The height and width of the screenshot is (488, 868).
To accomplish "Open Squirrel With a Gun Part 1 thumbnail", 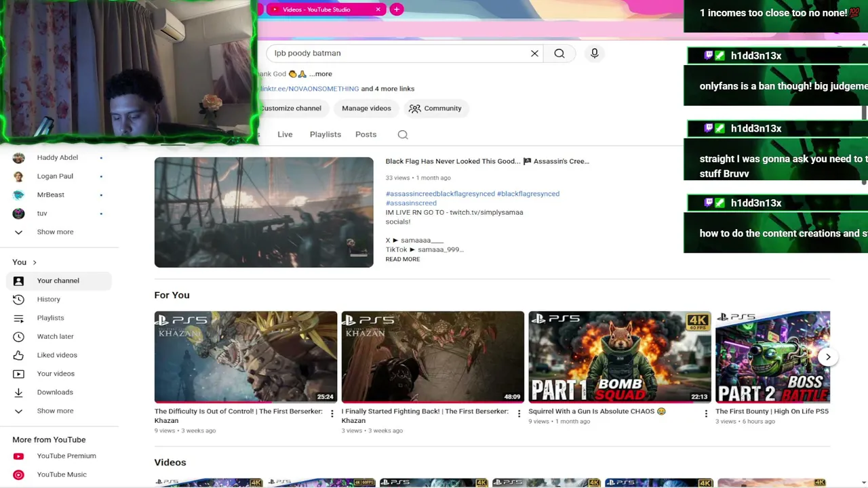I will coord(620,357).
